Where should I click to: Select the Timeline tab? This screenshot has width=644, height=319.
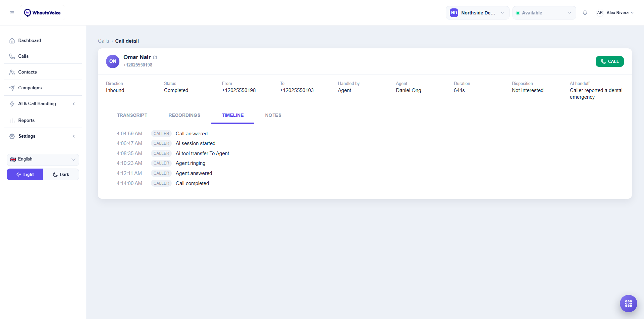coord(233,115)
